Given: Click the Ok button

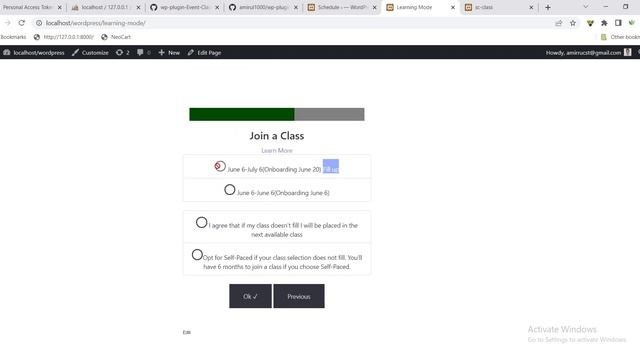Looking at the screenshot, I should coord(250,296).
